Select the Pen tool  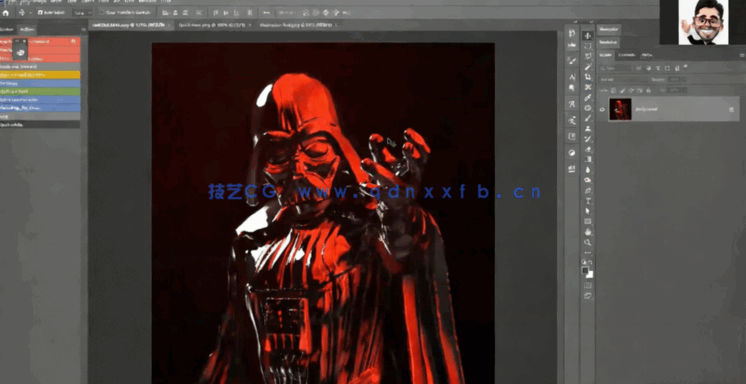pos(588,191)
